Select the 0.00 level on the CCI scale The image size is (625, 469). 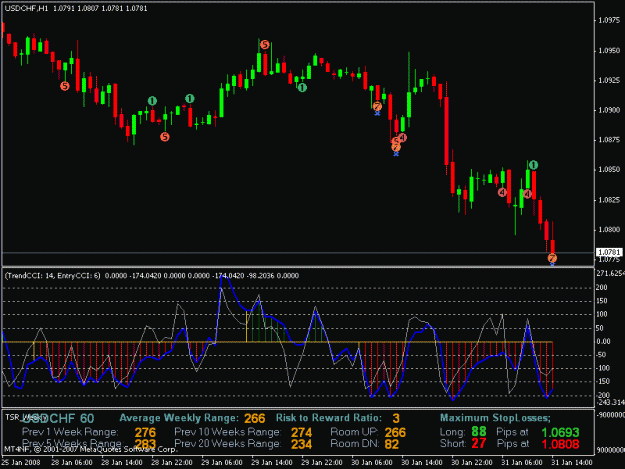click(603, 342)
